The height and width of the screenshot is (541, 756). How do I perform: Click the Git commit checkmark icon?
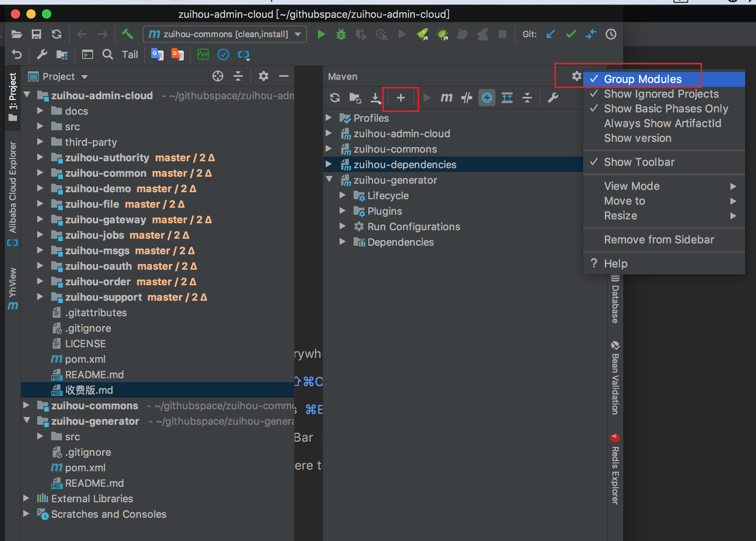571,34
